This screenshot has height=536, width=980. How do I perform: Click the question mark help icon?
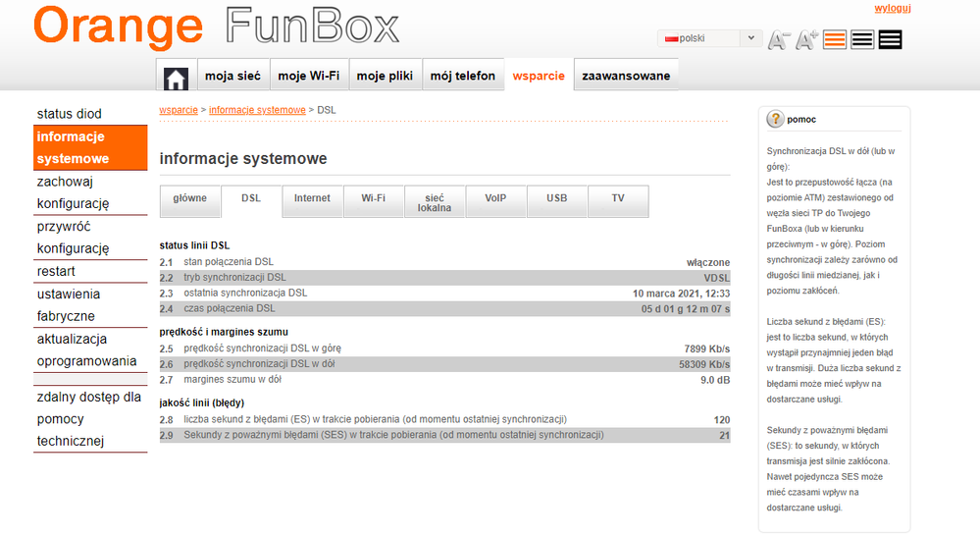(x=775, y=119)
